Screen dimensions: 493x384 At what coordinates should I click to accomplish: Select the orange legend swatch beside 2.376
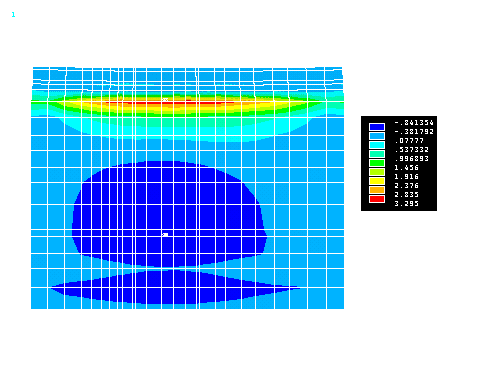pyautogui.click(x=377, y=190)
